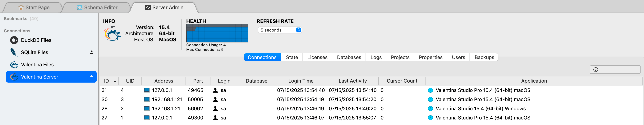Sort by the UID column header
644x125 pixels.
pyautogui.click(x=130, y=81)
